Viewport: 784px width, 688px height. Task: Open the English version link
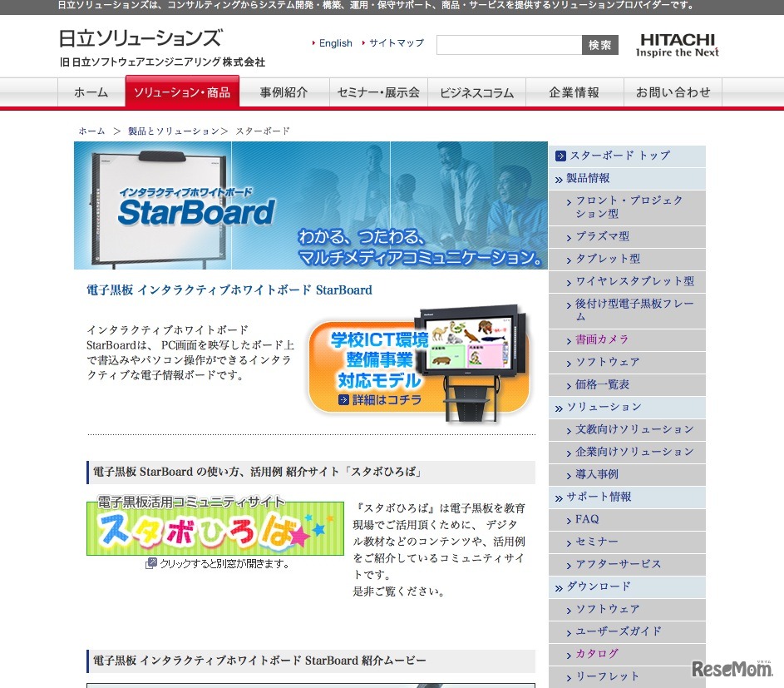(x=335, y=42)
